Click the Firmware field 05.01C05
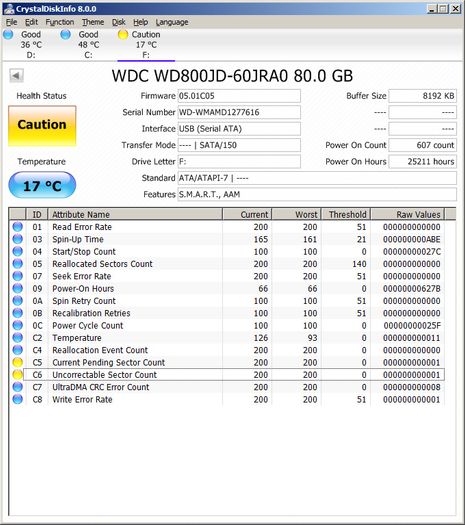 click(239, 96)
